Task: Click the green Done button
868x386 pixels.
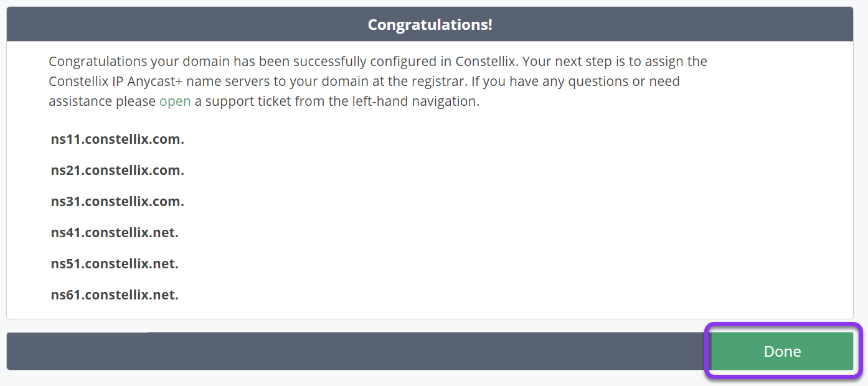Action: pyautogui.click(x=782, y=351)
